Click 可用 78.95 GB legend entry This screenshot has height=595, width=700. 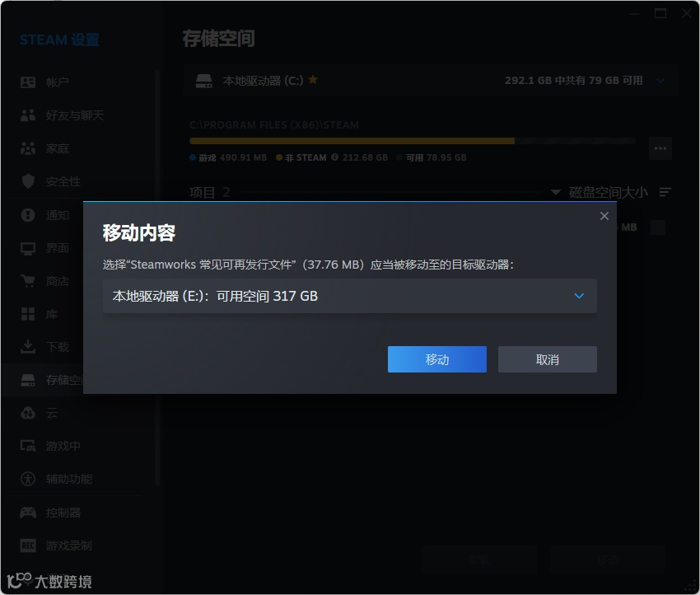pos(432,157)
